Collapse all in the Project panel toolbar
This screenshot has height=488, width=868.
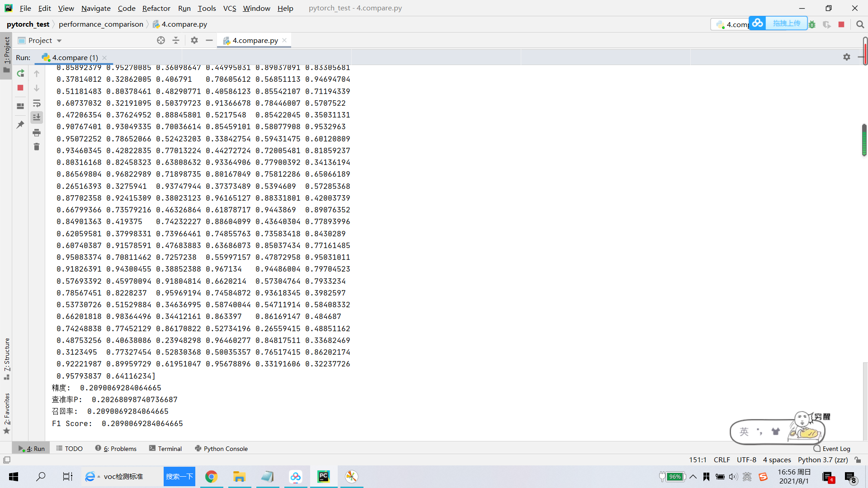176,40
